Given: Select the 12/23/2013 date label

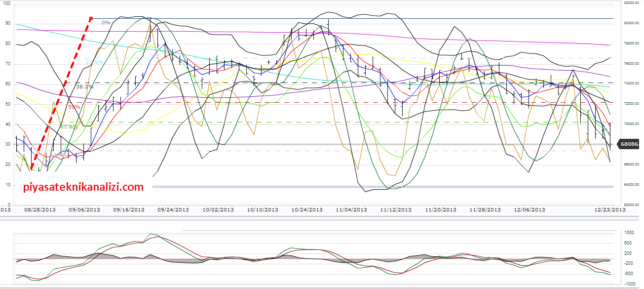Looking at the screenshot, I should click(x=609, y=209).
